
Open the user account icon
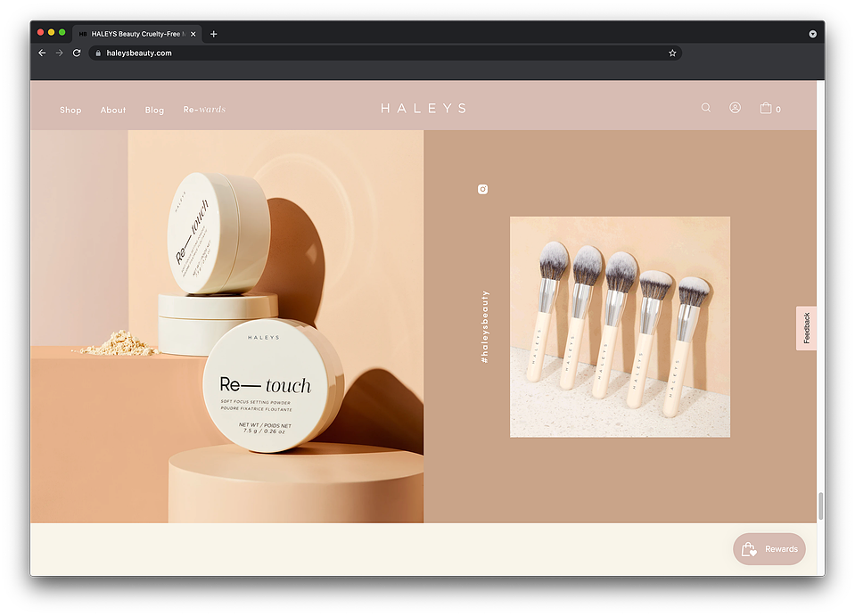[x=735, y=108]
